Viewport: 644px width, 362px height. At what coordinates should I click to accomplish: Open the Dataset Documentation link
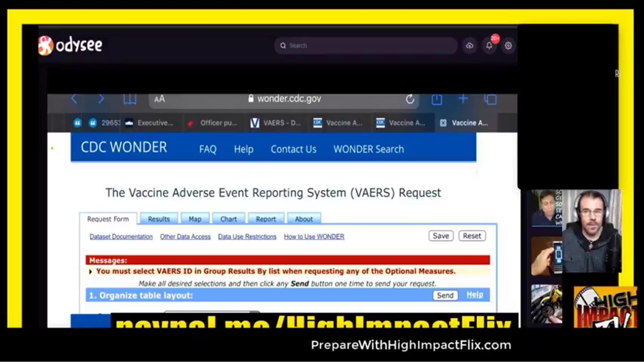tap(121, 237)
